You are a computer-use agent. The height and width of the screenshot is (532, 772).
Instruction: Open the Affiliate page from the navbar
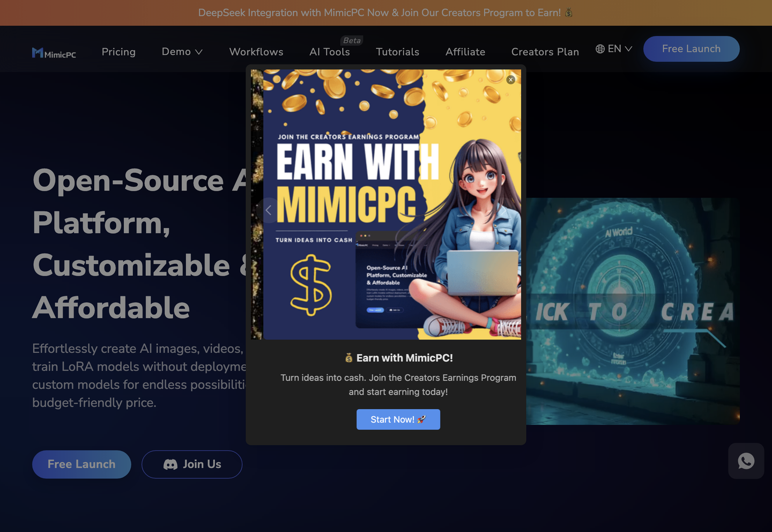click(x=465, y=52)
